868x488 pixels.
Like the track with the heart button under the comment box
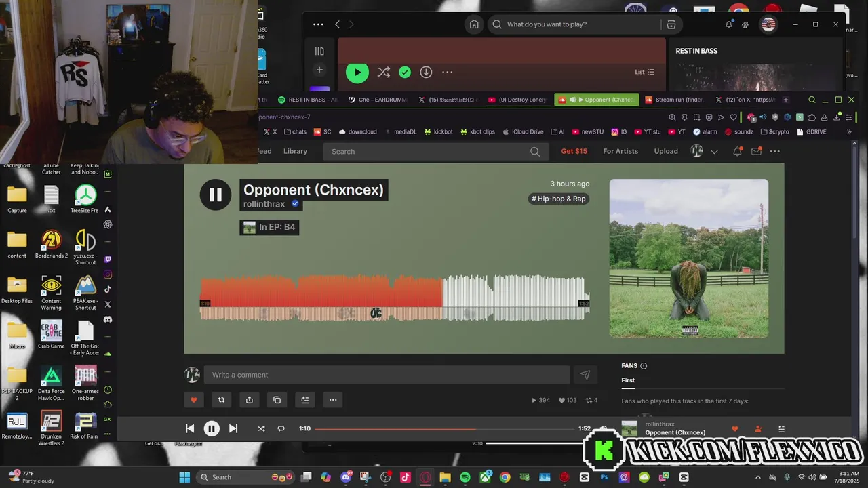[193, 400]
